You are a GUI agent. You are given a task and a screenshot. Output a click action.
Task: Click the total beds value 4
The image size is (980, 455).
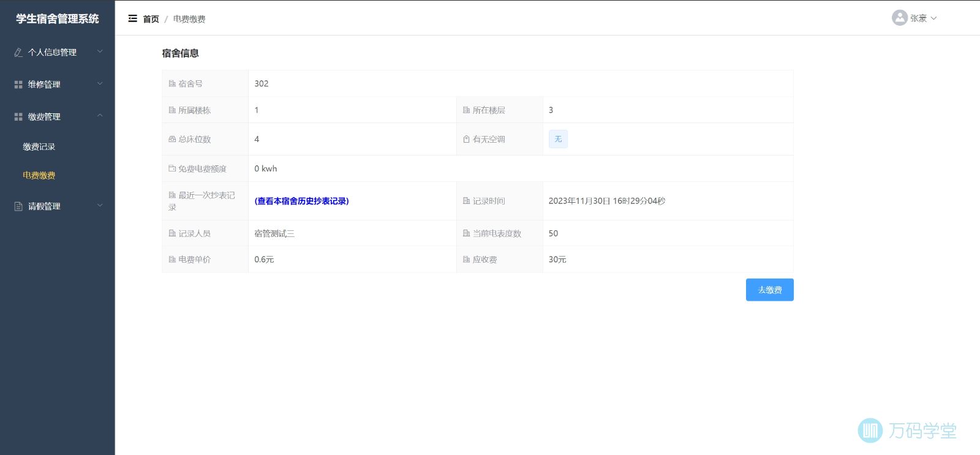click(257, 140)
